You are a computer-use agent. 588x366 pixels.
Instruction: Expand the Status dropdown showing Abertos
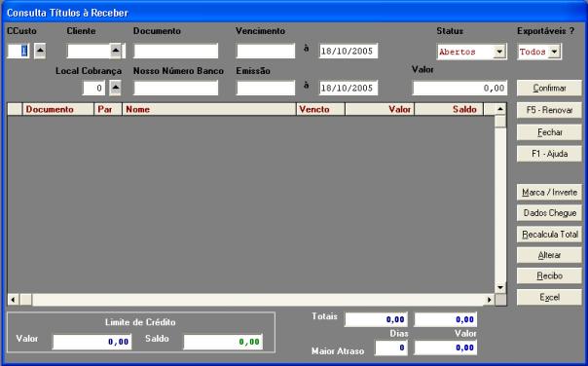pyautogui.click(x=499, y=52)
